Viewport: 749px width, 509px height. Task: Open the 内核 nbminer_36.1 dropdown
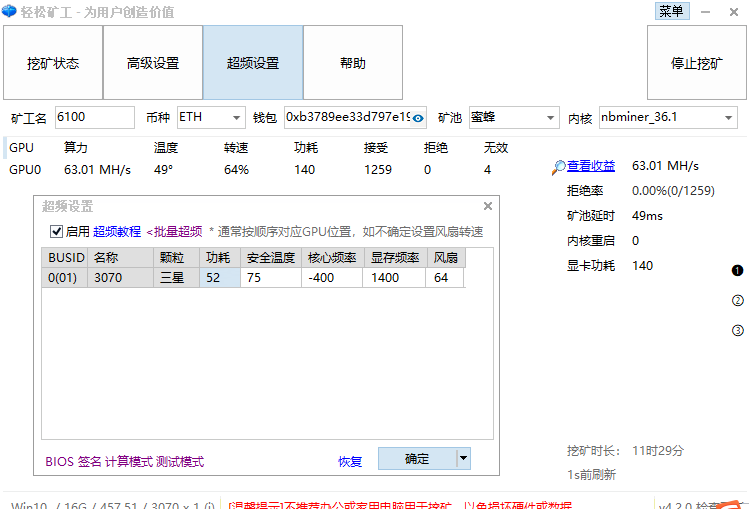pyautogui.click(x=728, y=118)
